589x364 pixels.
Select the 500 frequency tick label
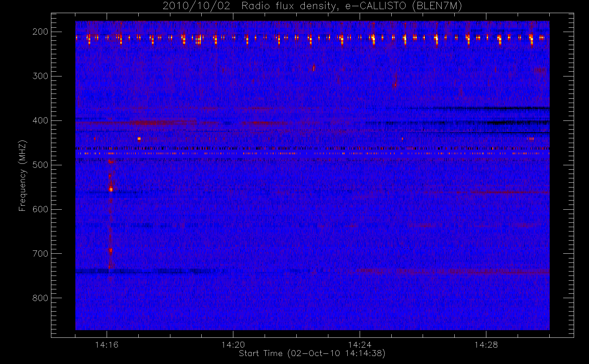coord(40,165)
